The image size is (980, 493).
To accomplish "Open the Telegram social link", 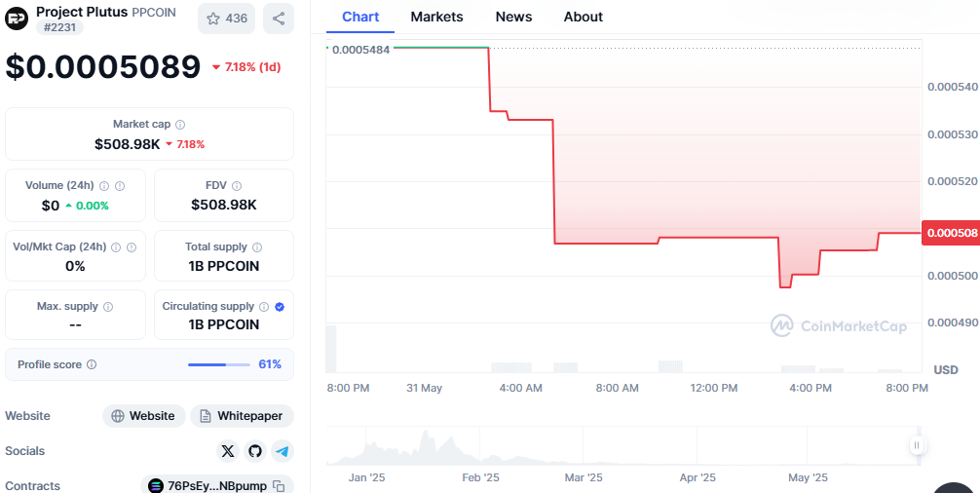I will click(x=283, y=451).
